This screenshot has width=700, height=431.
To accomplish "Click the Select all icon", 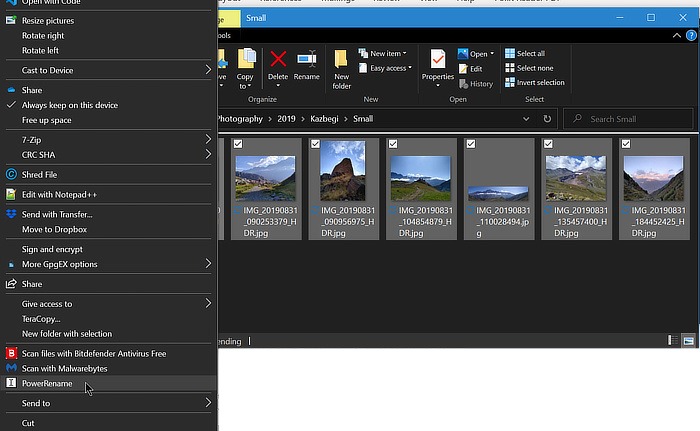I will [510, 53].
